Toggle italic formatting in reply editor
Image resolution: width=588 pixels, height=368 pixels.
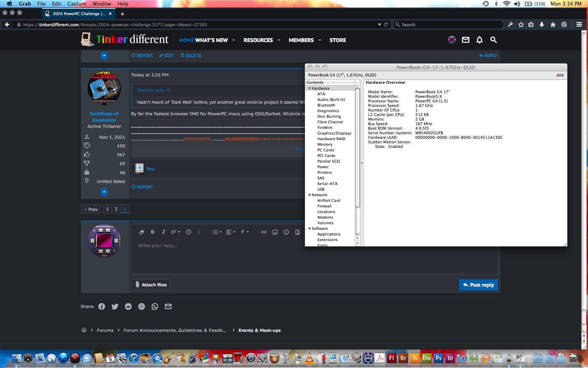163,232
